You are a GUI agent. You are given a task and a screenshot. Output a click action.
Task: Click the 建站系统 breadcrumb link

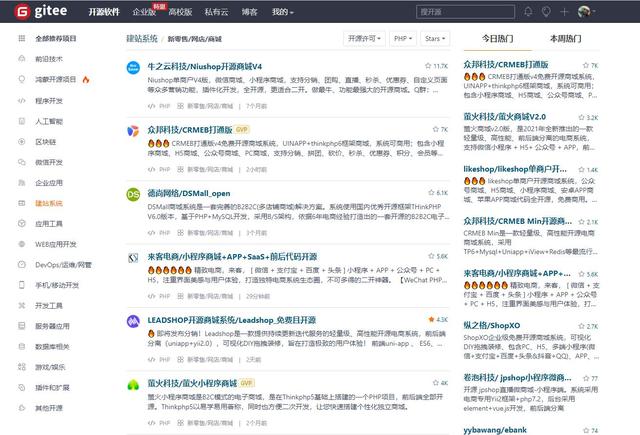(142, 38)
